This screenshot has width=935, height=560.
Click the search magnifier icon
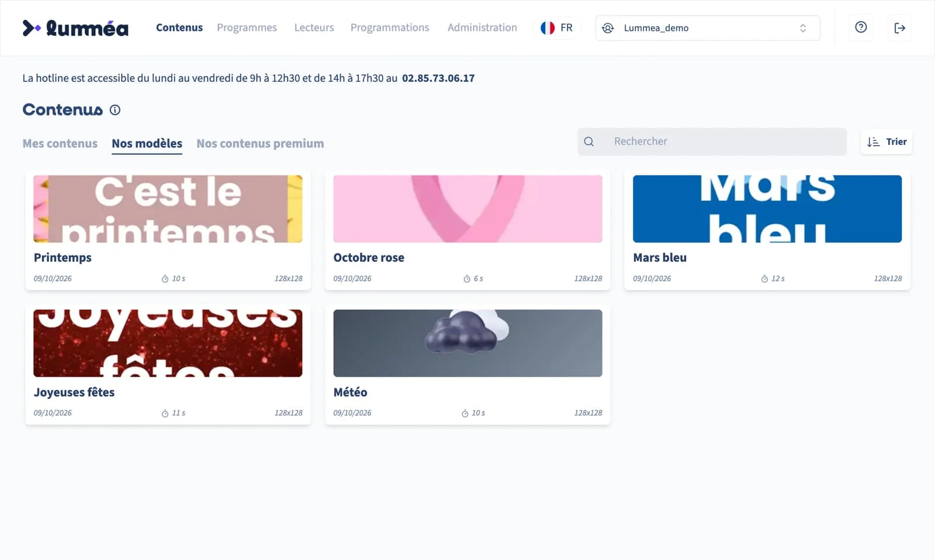(589, 142)
